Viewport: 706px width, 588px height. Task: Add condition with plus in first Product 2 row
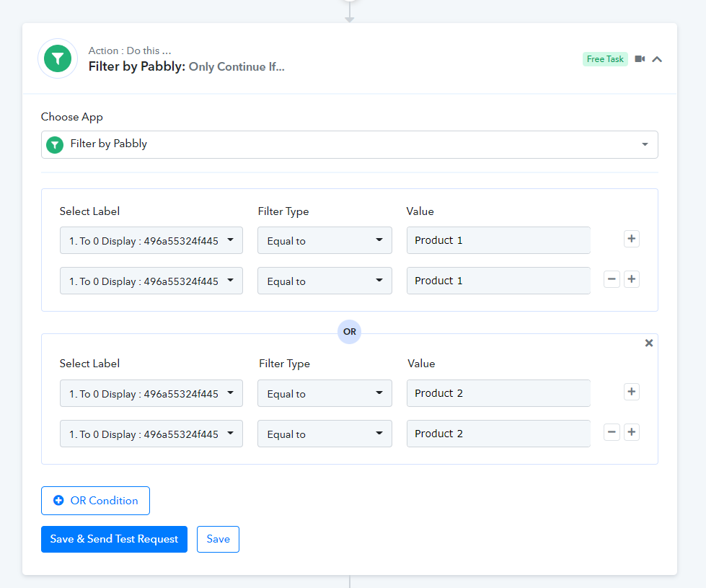(x=631, y=392)
